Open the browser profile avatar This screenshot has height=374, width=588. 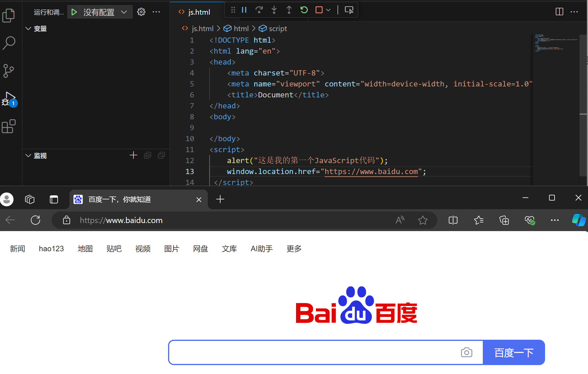[7, 199]
